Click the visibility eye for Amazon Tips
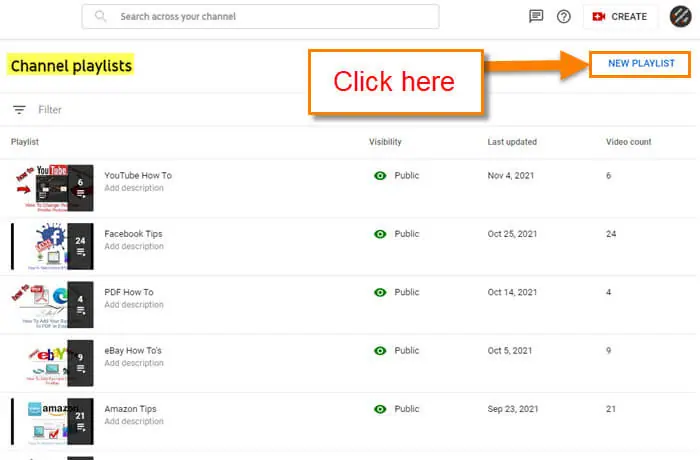This screenshot has width=700, height=460. click(x=380, y=409)
